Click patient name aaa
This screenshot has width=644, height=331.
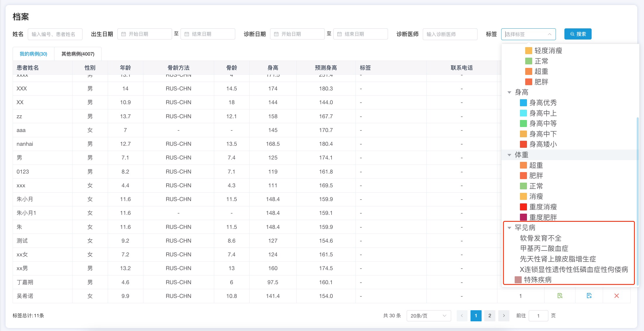pos(21,130)
